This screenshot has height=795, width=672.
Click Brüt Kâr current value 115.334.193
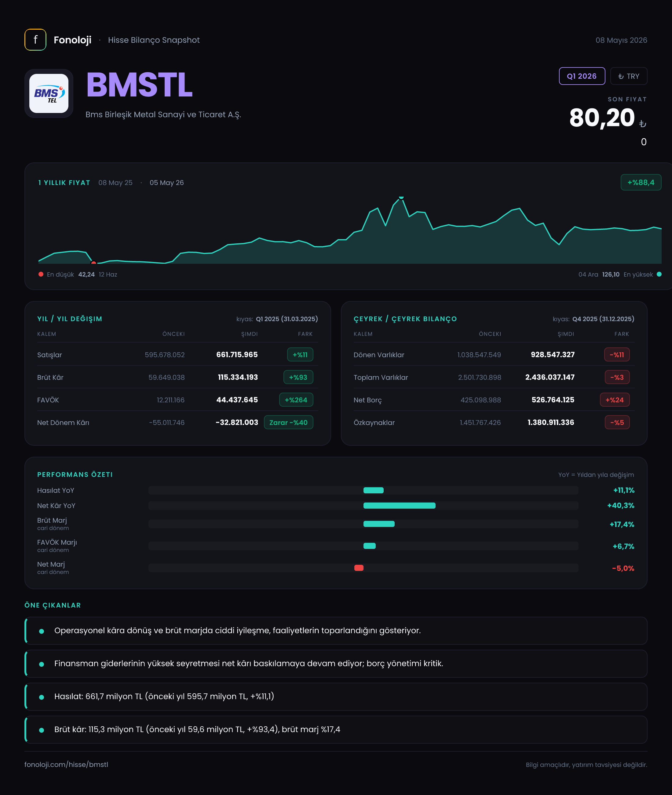click(x=238, y=377)
